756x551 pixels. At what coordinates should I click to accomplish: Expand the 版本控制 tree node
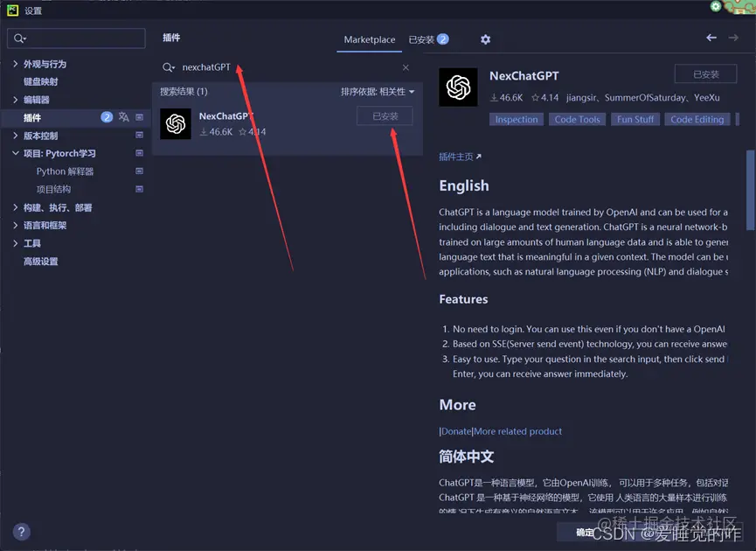[16, 136]
